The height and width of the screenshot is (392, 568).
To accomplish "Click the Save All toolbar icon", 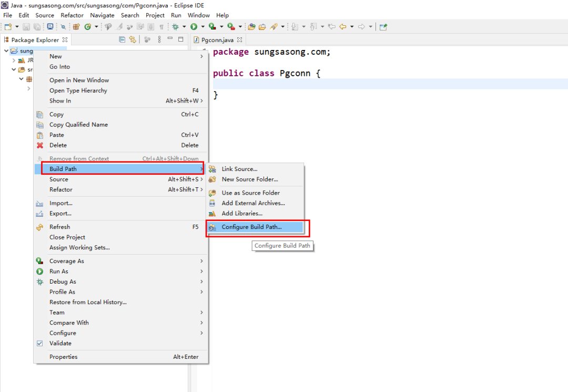I will click(37, 27).
